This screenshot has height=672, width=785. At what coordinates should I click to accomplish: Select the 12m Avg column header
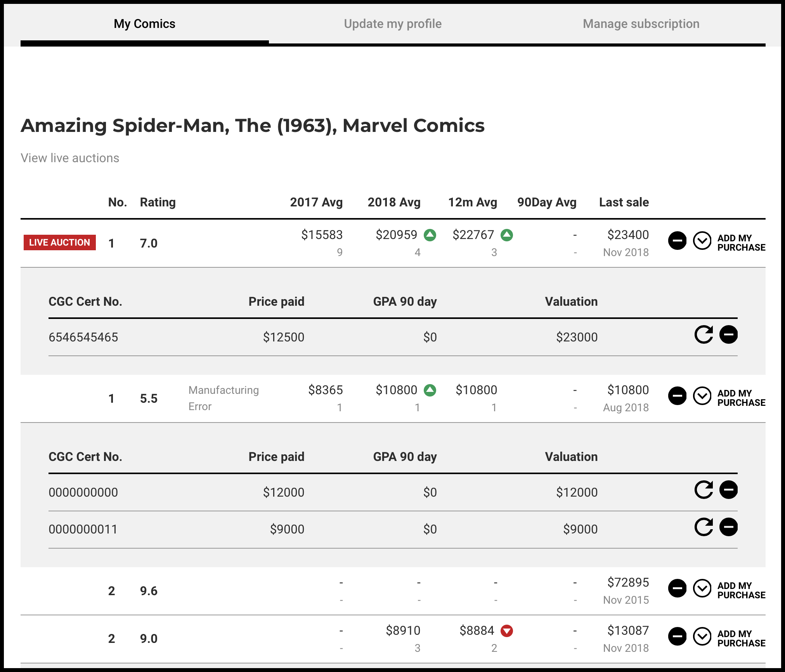tap(473, 202)
